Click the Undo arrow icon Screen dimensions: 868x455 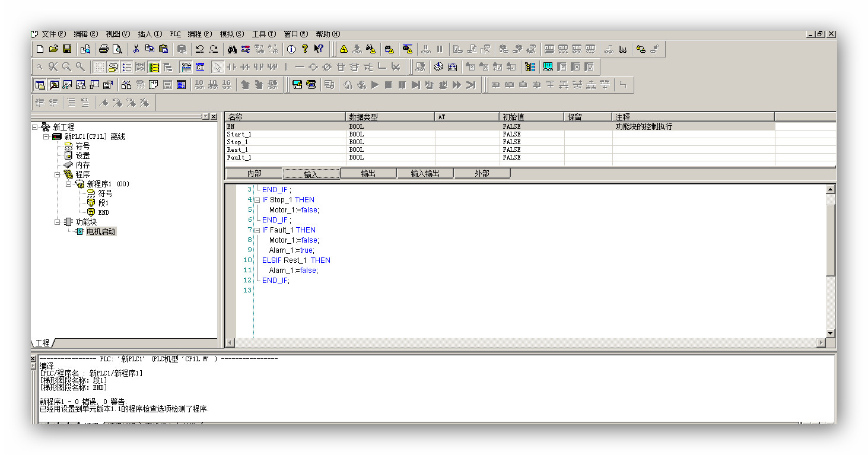pos(200,49)
